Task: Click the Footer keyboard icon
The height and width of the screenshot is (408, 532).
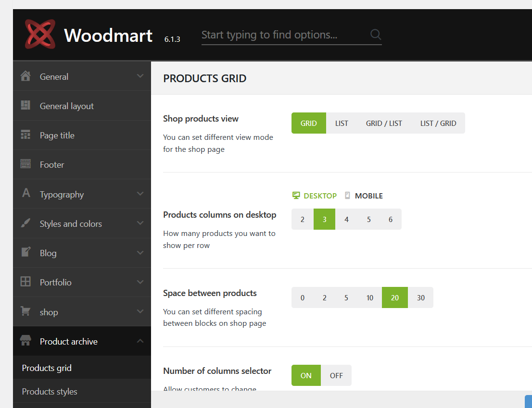Action: 25,164
